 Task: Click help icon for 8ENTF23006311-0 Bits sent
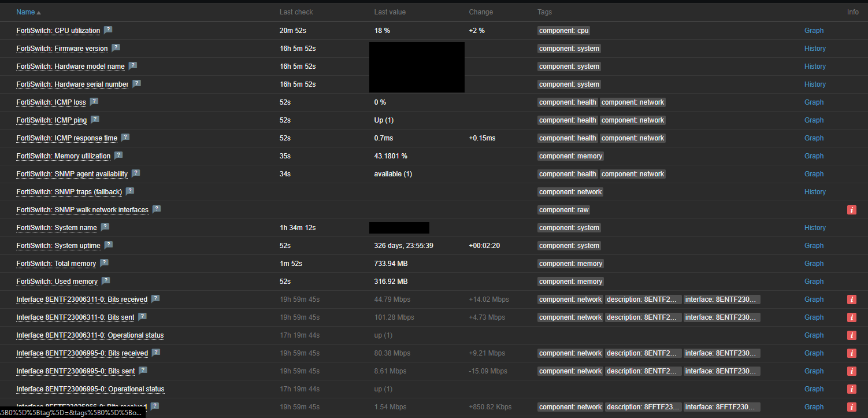[142, 317]
